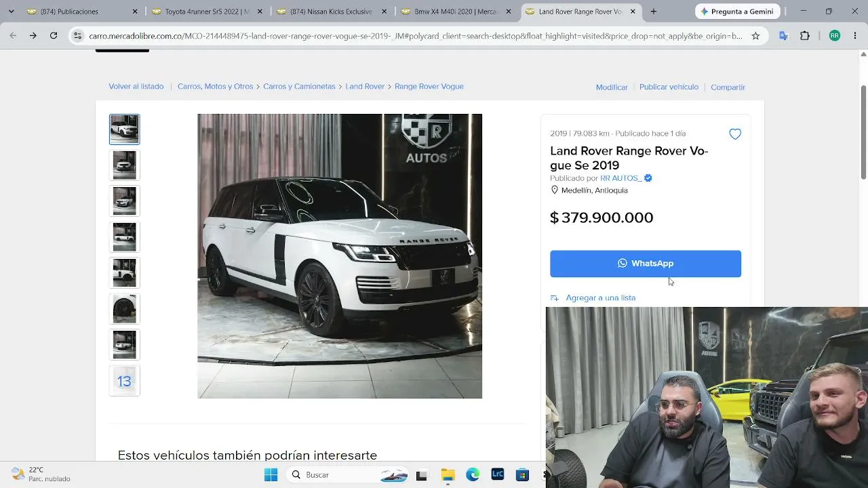Contact the seller via WhatsApp button
868x488 pixels.
646,264
